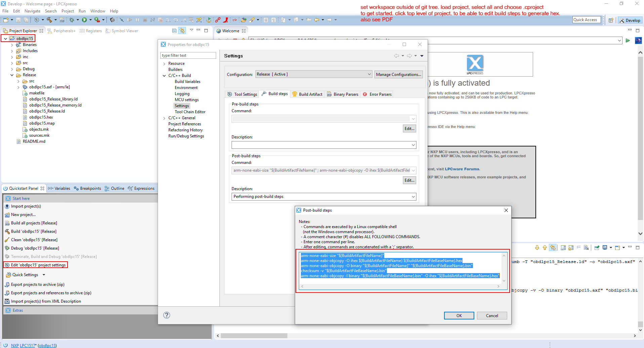
Task: Click the Quick Access field
Action: click(x=587, y=20)
